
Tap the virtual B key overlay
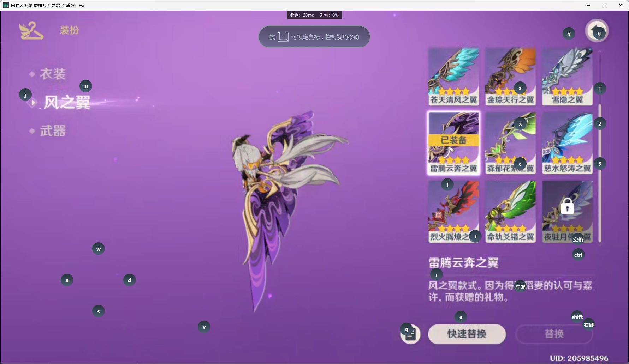click(x=569, y=34)
